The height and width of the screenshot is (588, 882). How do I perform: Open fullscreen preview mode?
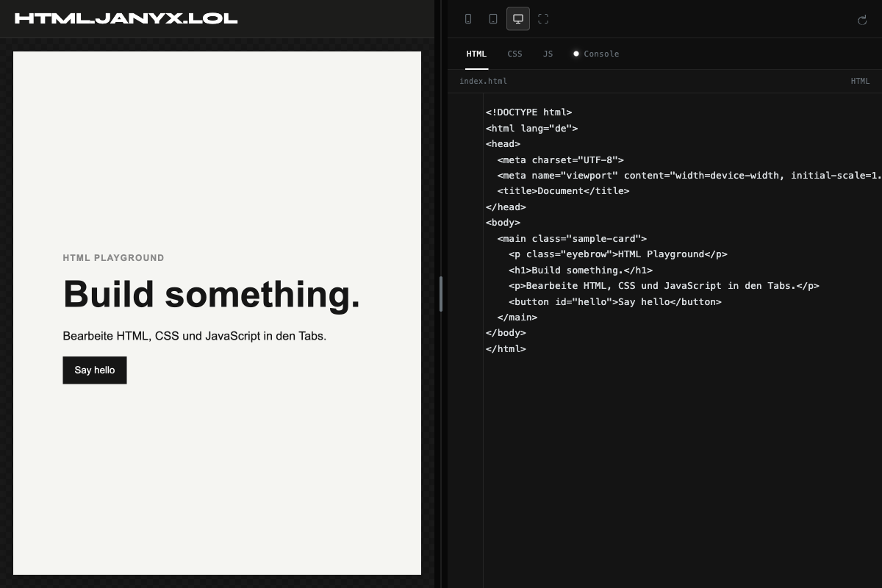[543, 19]
